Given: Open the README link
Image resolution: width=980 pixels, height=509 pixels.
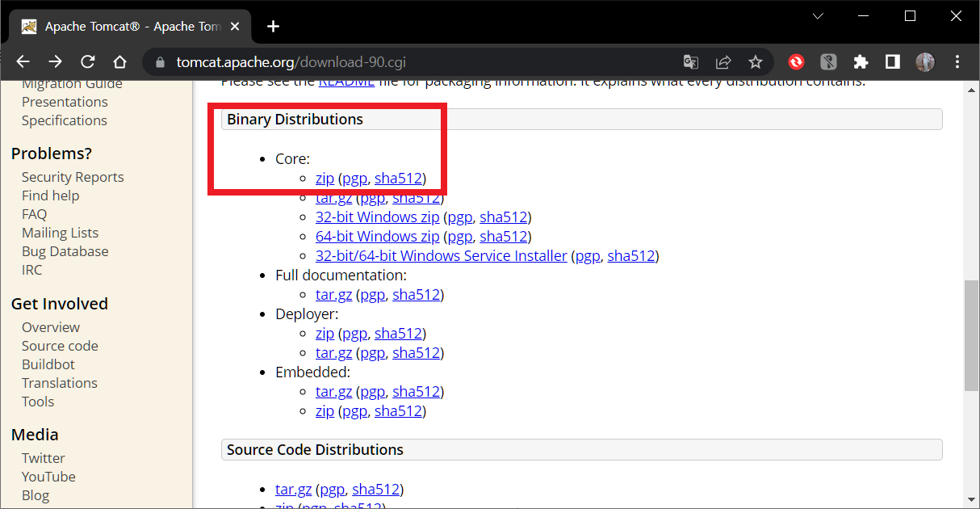Looking at the screenshot, I should point(346,82).
